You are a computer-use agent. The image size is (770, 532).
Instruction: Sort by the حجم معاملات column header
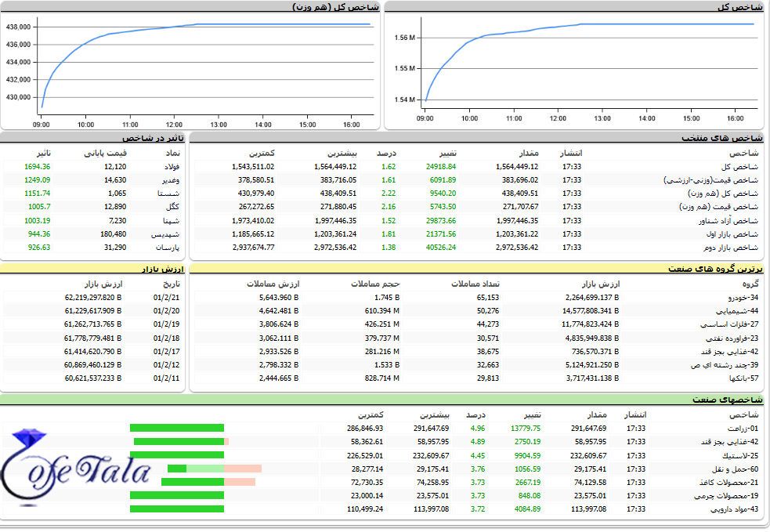coord(374,284)
